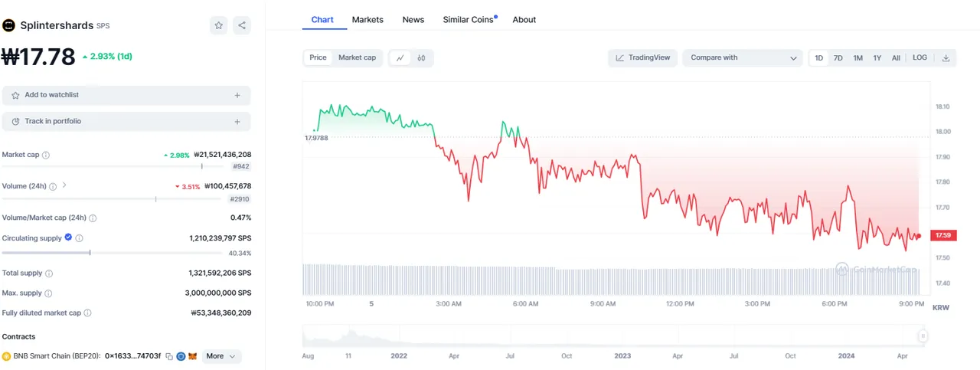Expand the More contracts dropdown
980x370 pixels.
[222, 356]
